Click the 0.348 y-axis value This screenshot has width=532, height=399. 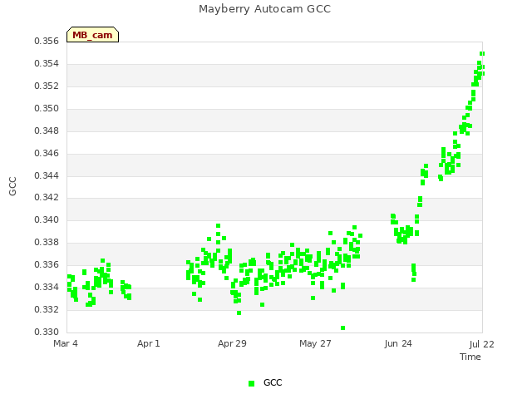pos(47,131)
